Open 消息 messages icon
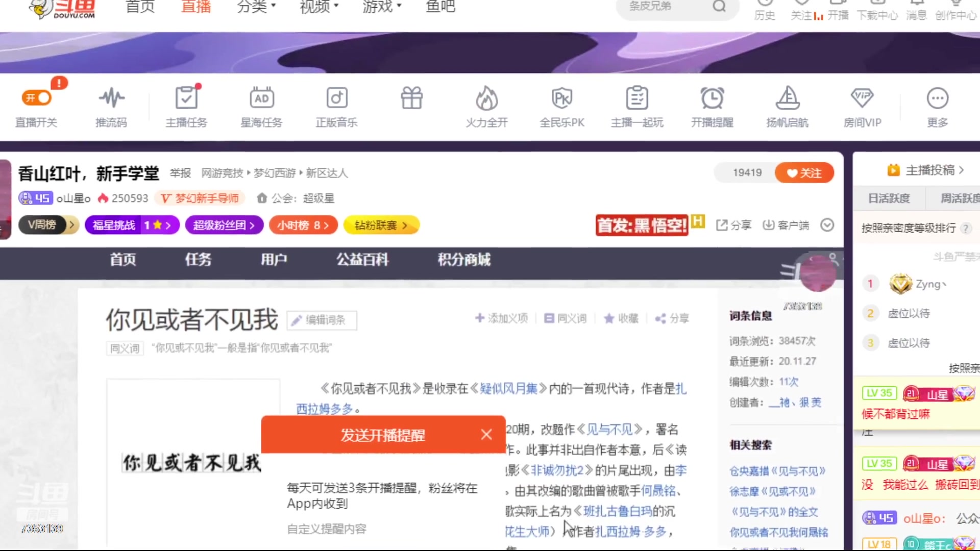This screenshot has width=980, height=551. pos(916,10)
